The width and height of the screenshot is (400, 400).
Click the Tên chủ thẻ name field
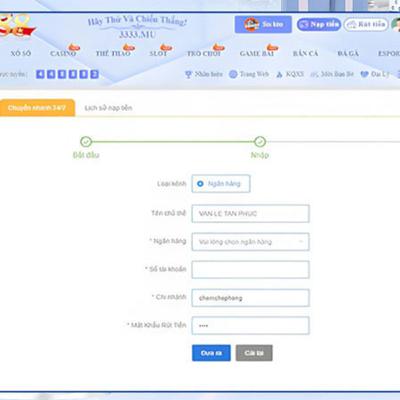250,214
